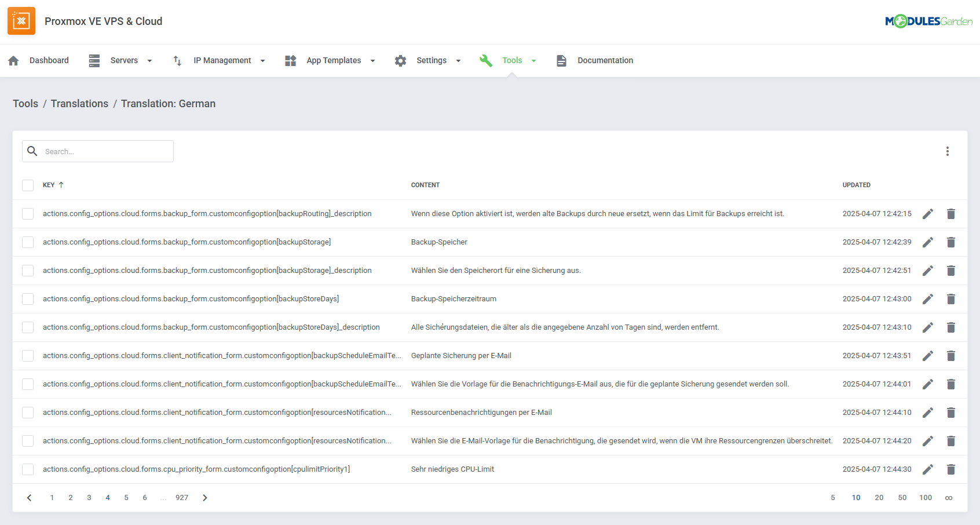Open the App Templates menu
The image size is (980, 525).
pos(334,60)
